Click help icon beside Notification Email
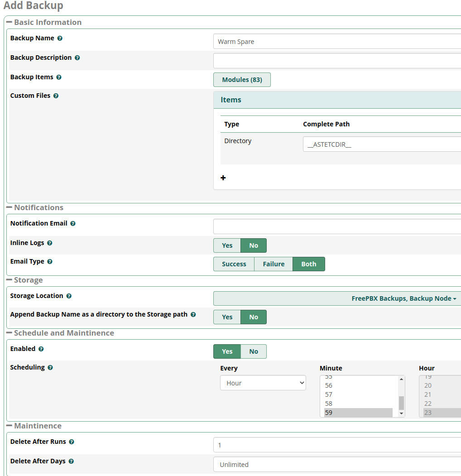 pos(73,224)
